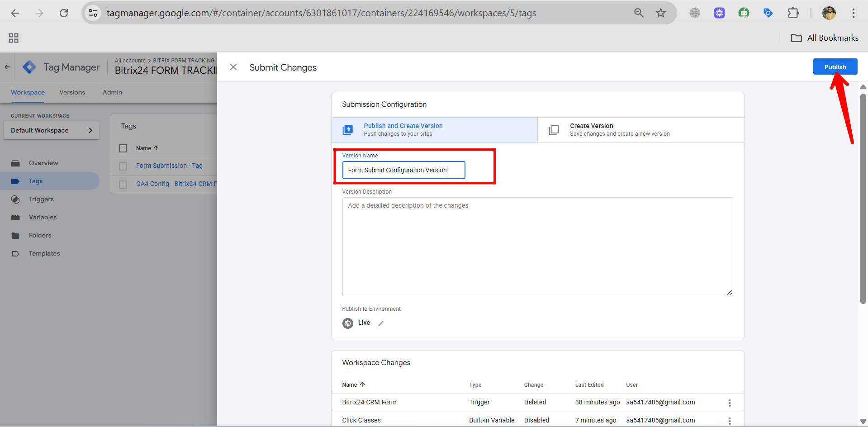This screenshot has width=868, height=427.
Task: Click the Built-in Variable type cell
Action: tap(492, 420)
